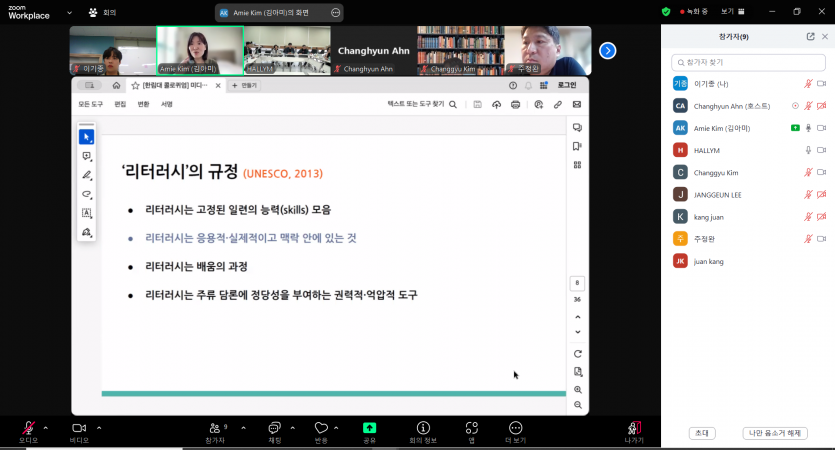The width and height of the screenshot is (835, 450).
Task: Expand the audio options arrow
Action: pyautogui.click(x=46, y=428)
